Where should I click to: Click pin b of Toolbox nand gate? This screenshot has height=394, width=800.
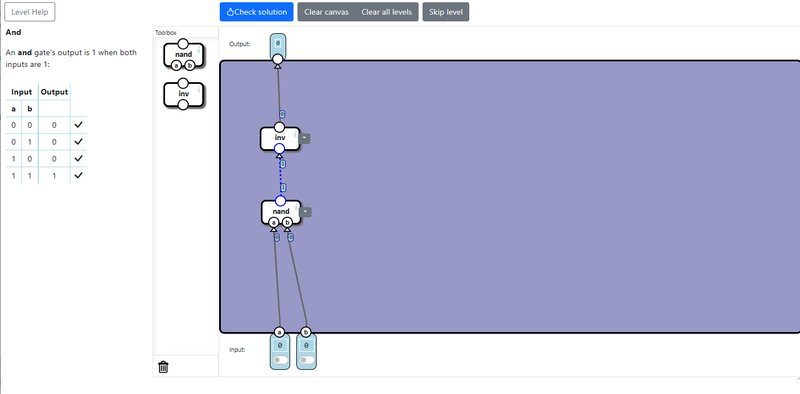point(190,65)
